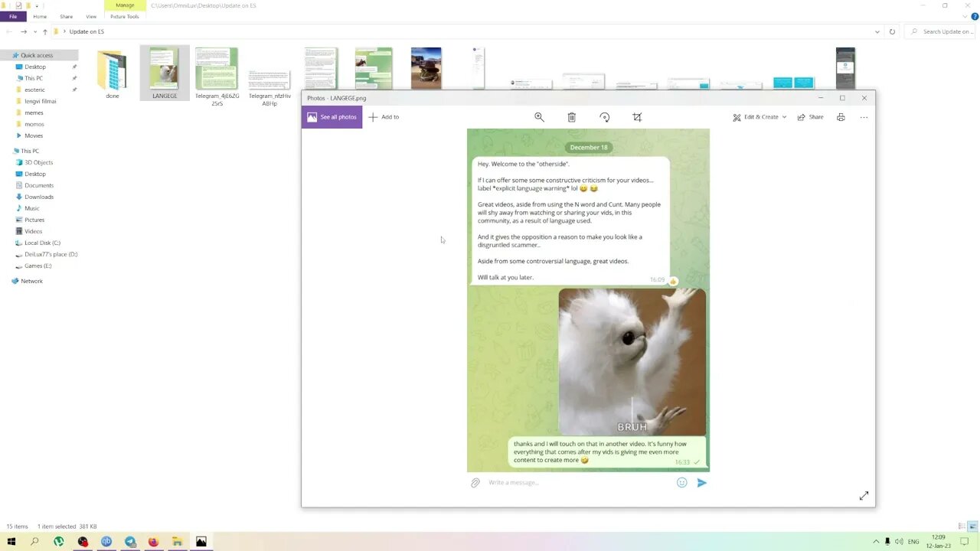
Task: Open recent locations dropdown arrow
Action: pos(35,31)
